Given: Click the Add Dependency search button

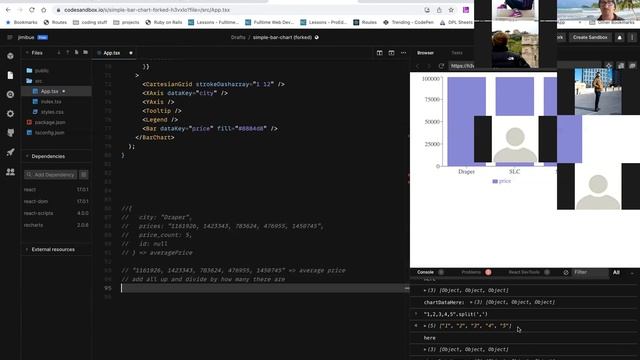Looking at the screenshot, I should pos(50,175).
